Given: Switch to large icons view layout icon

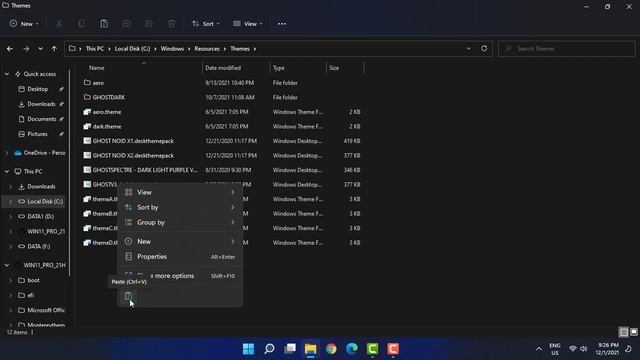Looking at the screenshot, I should coord(633,332).
